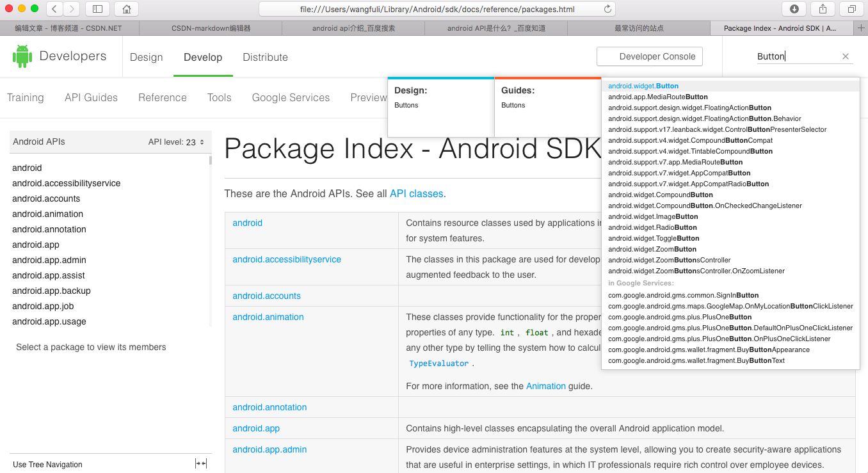Screen dimensions: 868x473
Task: Open android.app.admin link in the table
Action: coord(269,449)
